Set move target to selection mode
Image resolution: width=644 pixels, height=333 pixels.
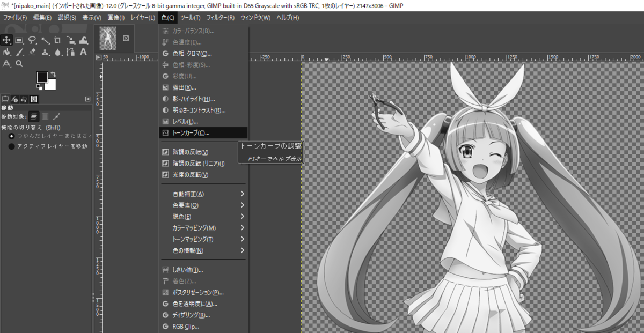click(x=46, y=116)
